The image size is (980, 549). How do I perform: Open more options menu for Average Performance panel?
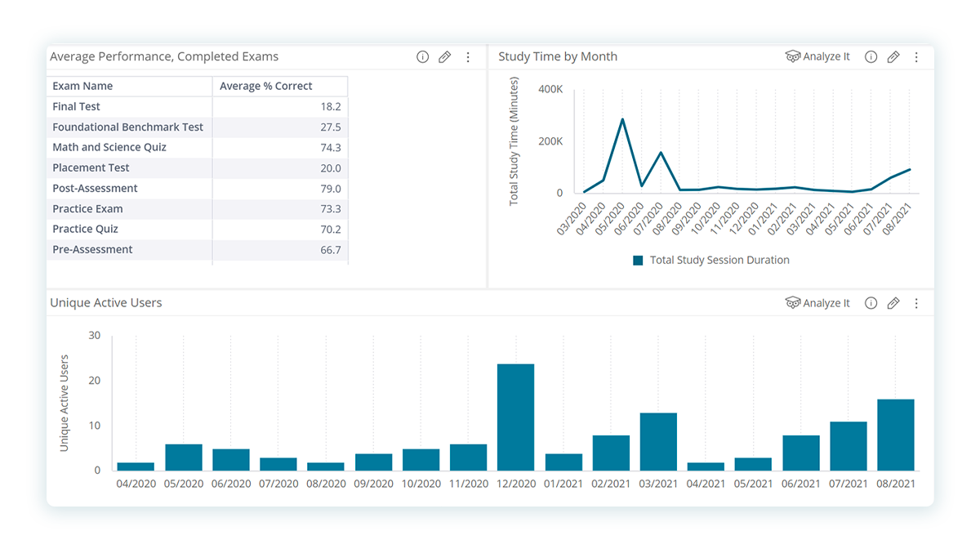point(468,57)
